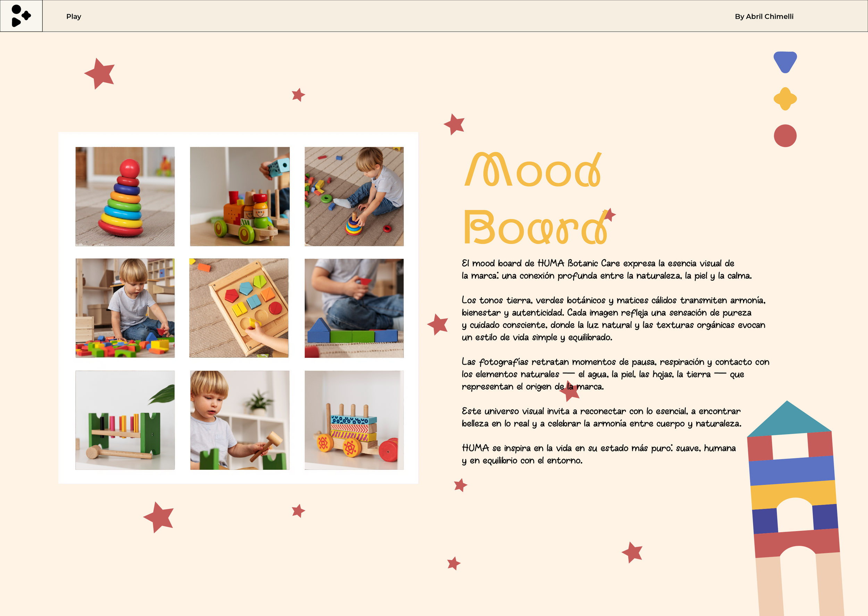Select the shape sorter puzzle board photo
Image resolution: width=868 pixels, height=616 pixels.
[x=239, y=308]
